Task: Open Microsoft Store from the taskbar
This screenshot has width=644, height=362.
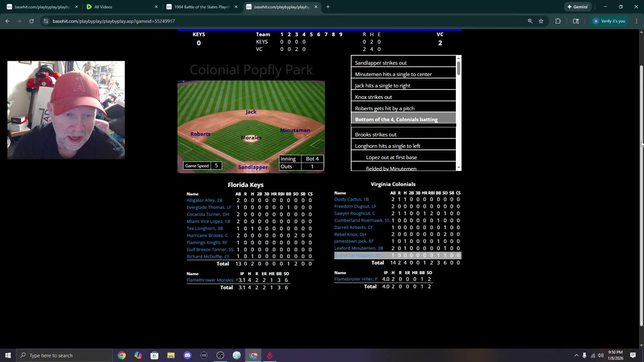Action: pyautogui.click(x=154, y=355)
